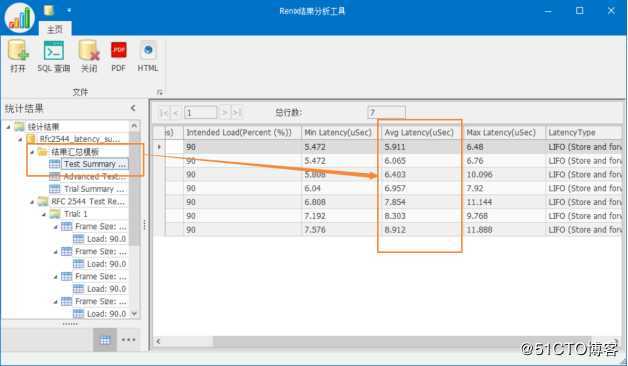
Task: Sort by LatencyType column header
Action: [x=584, y=133]
